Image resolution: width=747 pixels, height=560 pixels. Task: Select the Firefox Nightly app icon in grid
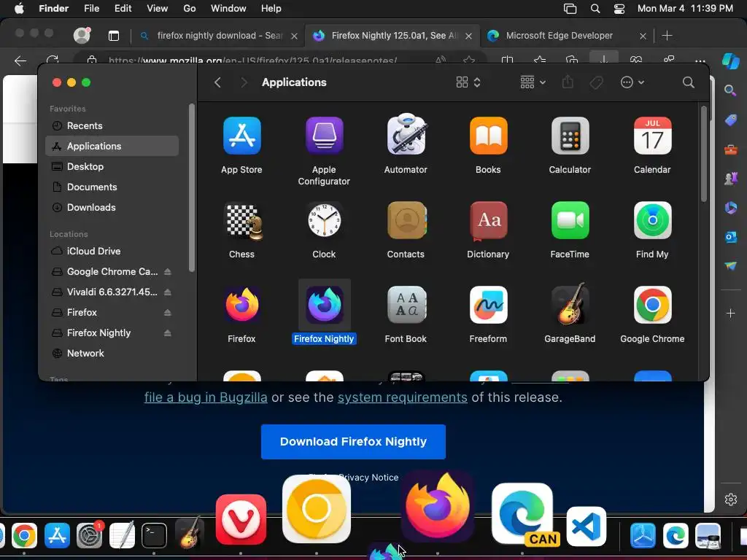pos(325,305)
